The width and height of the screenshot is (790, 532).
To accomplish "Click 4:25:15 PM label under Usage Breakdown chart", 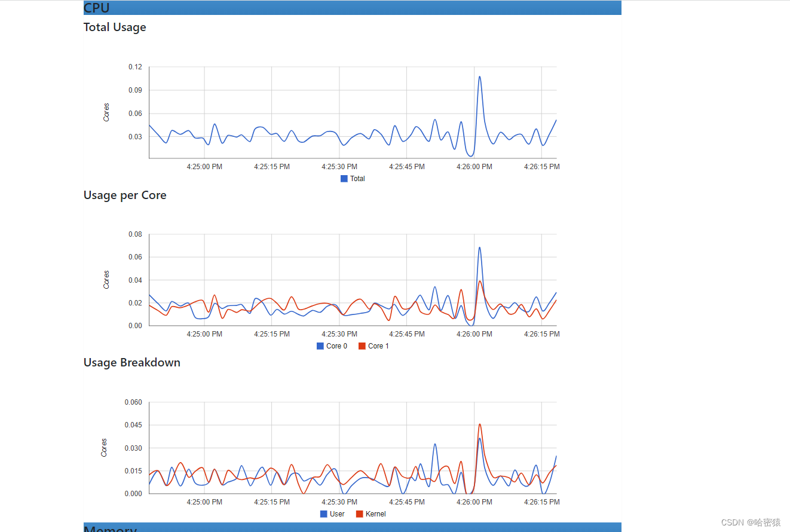I will click(x=272, y=502).
